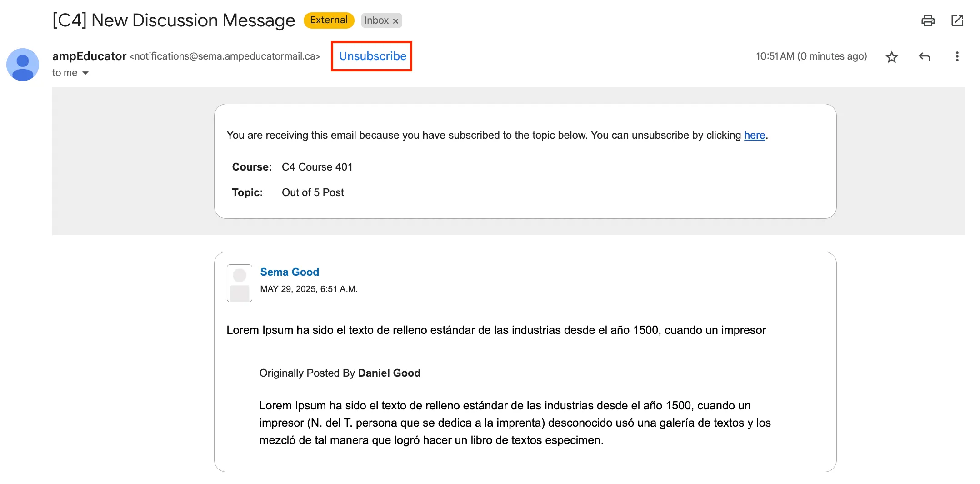
Task: Select the notifications@sema.ampeducatormail.ca address
Action: pos(225,56)
